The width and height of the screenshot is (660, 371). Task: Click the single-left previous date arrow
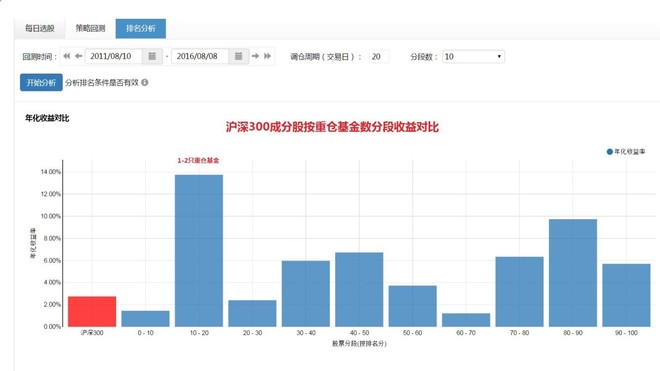click(x=78, y=56)
